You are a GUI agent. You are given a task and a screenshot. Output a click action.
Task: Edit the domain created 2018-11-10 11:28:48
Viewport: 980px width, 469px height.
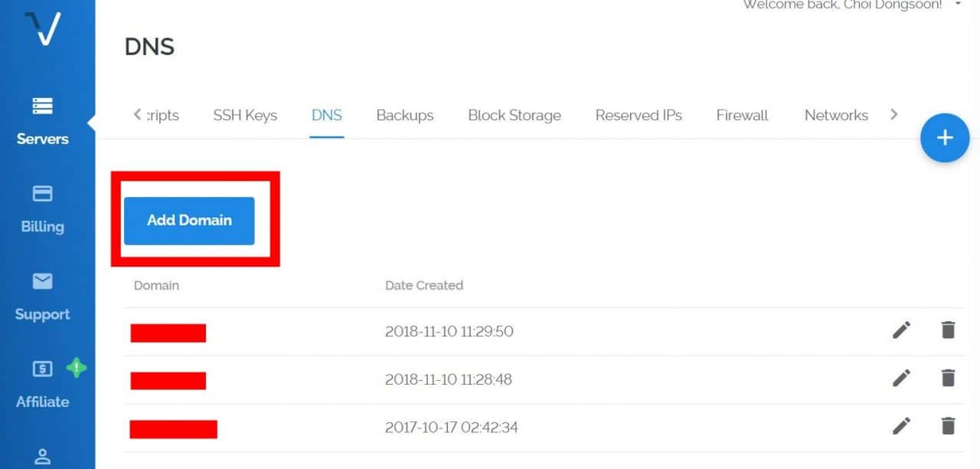point(901,378)
